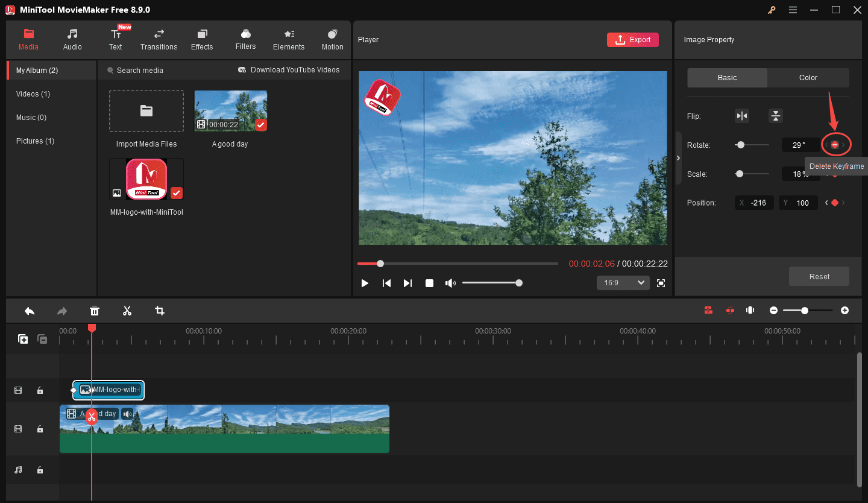Viewport: 868px width, 503px height.
Task: Zoom out the timeline with minus icon
Action: coord(774,310)
